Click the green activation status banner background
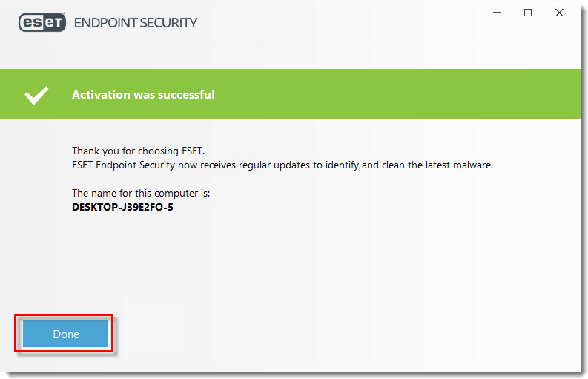Image resolution: width=588 pixels, height=379 pixels. [375, 94]
